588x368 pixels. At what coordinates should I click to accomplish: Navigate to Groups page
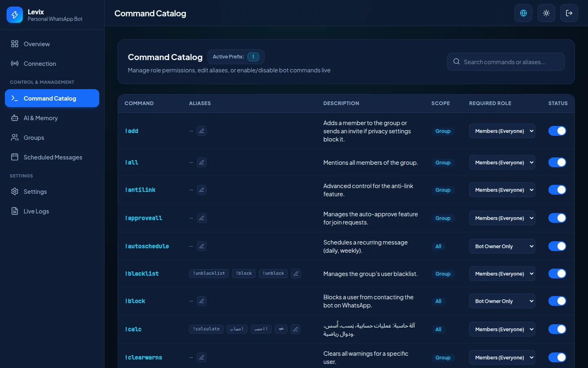(x=52, y=137)
